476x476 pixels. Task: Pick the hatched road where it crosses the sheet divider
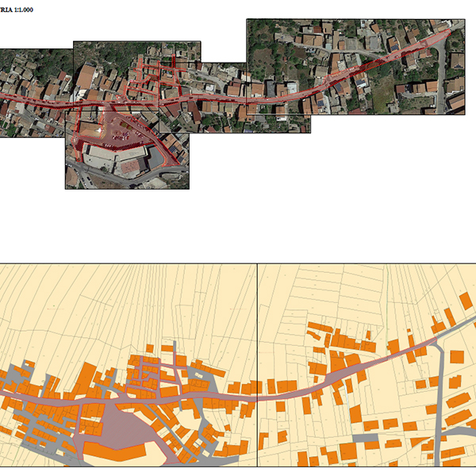tap(258, 394)
